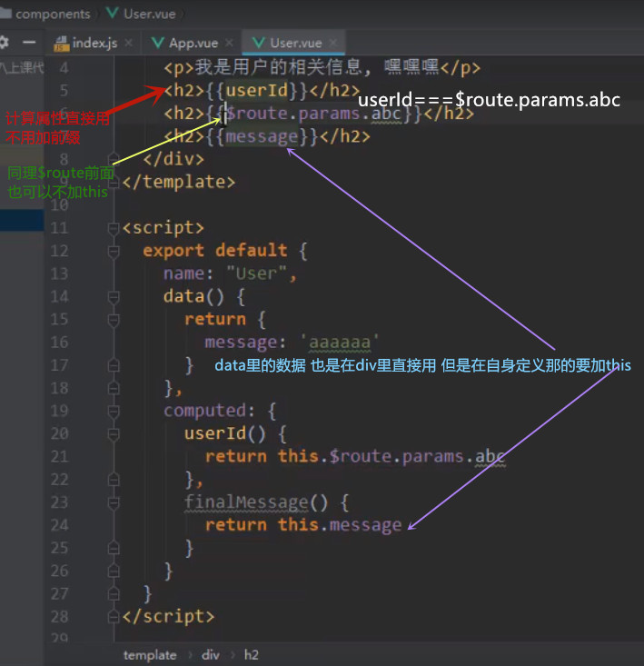Click fold end marker at line 28
644x666 pixels.
[114, 617]
